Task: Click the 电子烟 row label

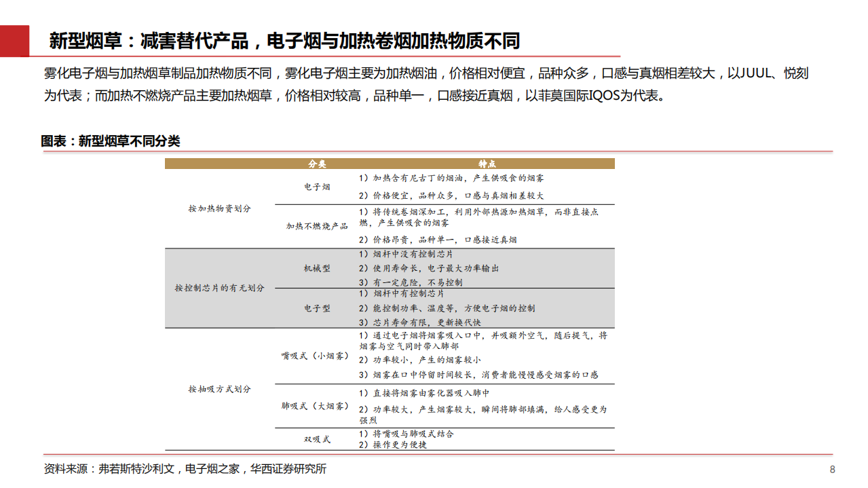Action: tap(316, 188)
